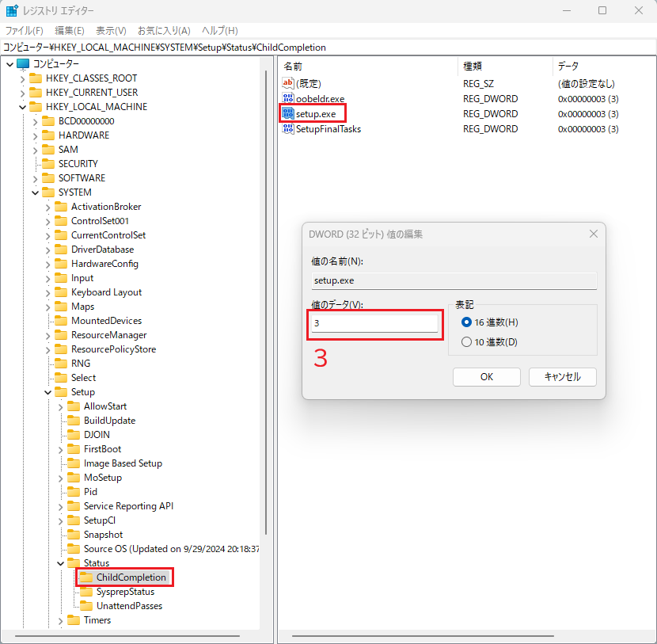Click the HKEY_CLASSES_ROOT folder icon

coord(36,78)
